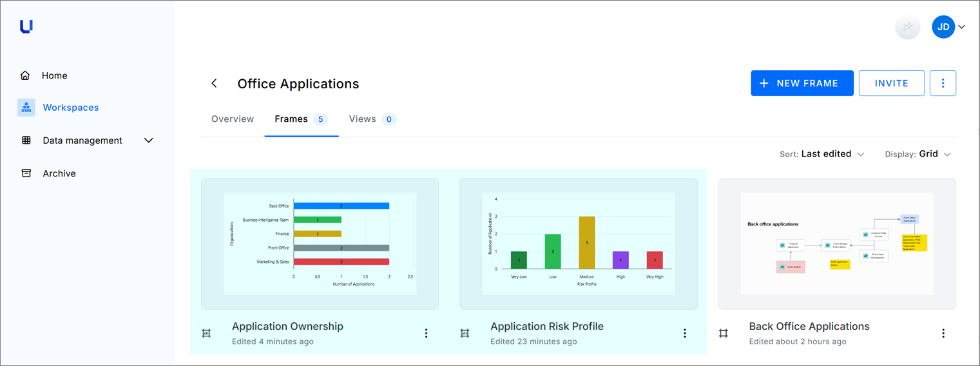This screenshot has height=366, width=980.
Task: Open the JD user account menu
Action: [948, 27]
